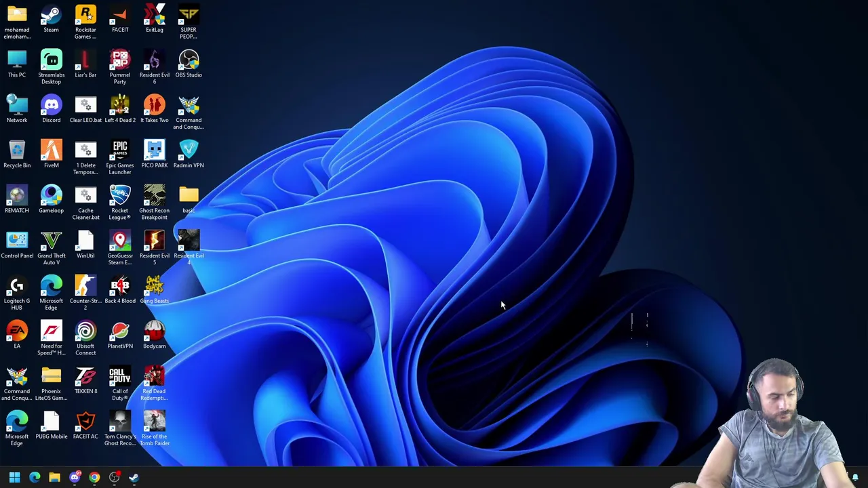Click the PlanetVPN desktop icon
868x488 pixels.
click(x=120, y=335)
